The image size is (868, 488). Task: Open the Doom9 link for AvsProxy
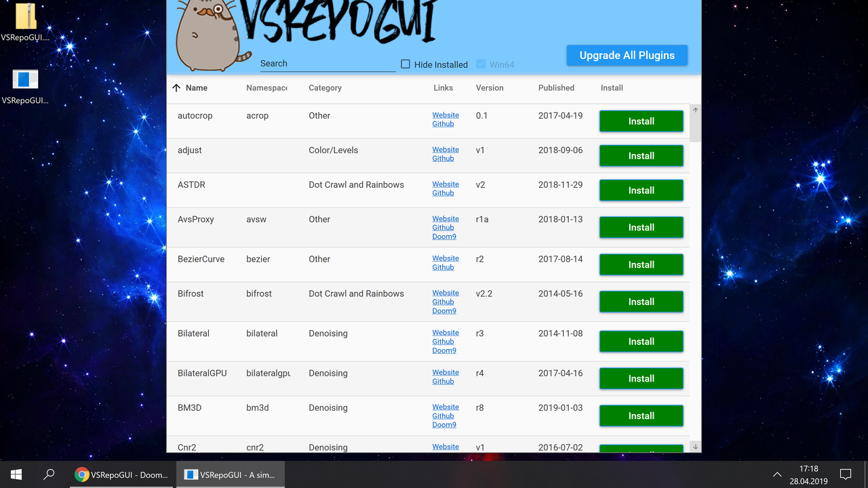[x=444, y=236]
